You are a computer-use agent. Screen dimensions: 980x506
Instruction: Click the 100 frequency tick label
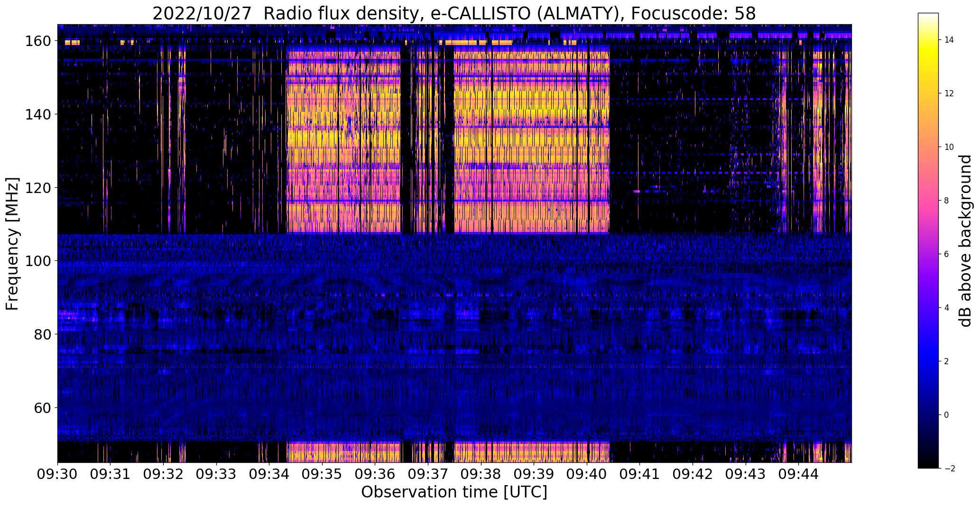pyautogui.click(x=38, y=261)
